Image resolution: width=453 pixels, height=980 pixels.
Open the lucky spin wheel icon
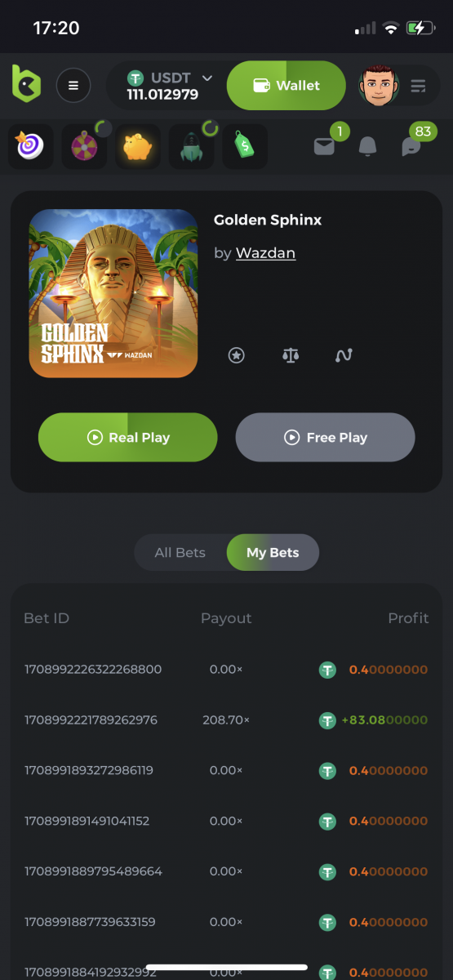click(84, 147)
